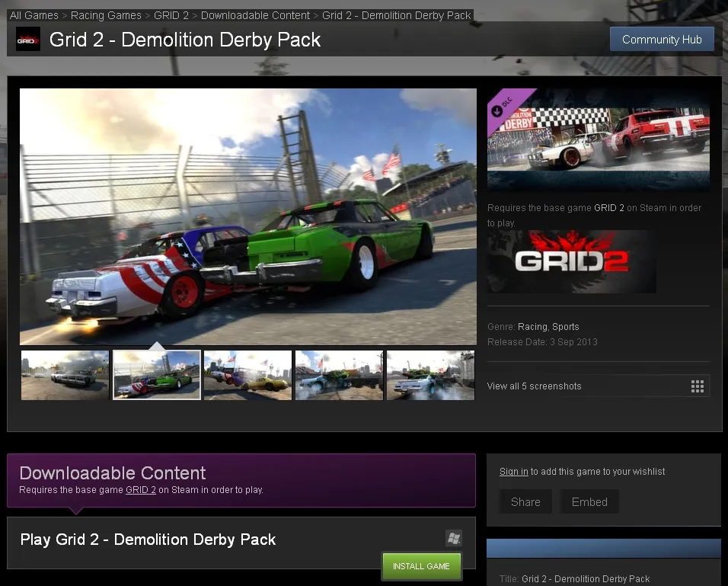728x586 pixels.
Task: Click the purple DLC badge on header image
Action: pos(506,107)
